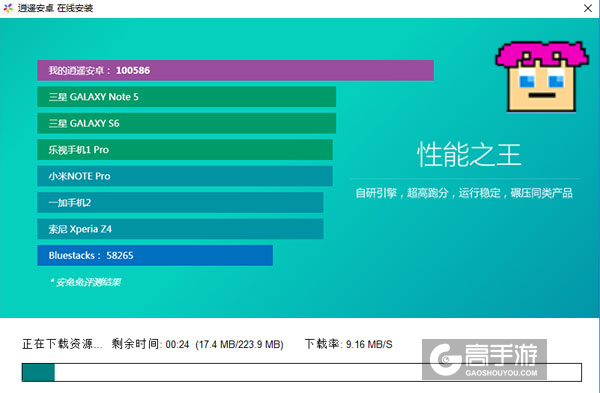
Task: Select the 我的逍遥安卓: 100586 score bar
Action: 235,70
